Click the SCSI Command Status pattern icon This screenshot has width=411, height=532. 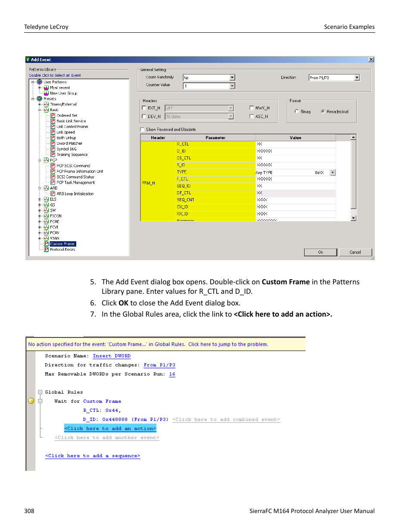click(53, 177)
